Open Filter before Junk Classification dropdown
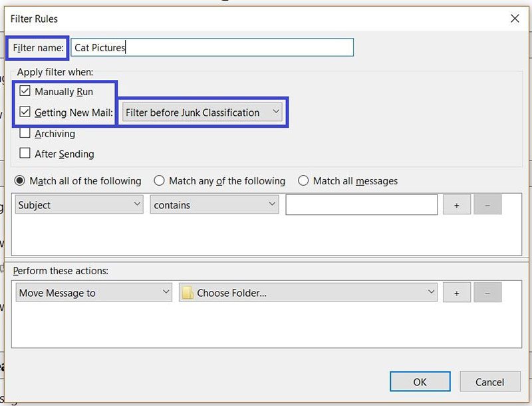 tap(202, 112)
